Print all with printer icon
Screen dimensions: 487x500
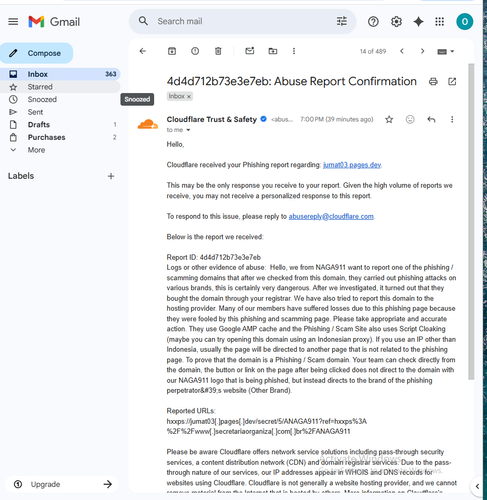click(433, 81)
